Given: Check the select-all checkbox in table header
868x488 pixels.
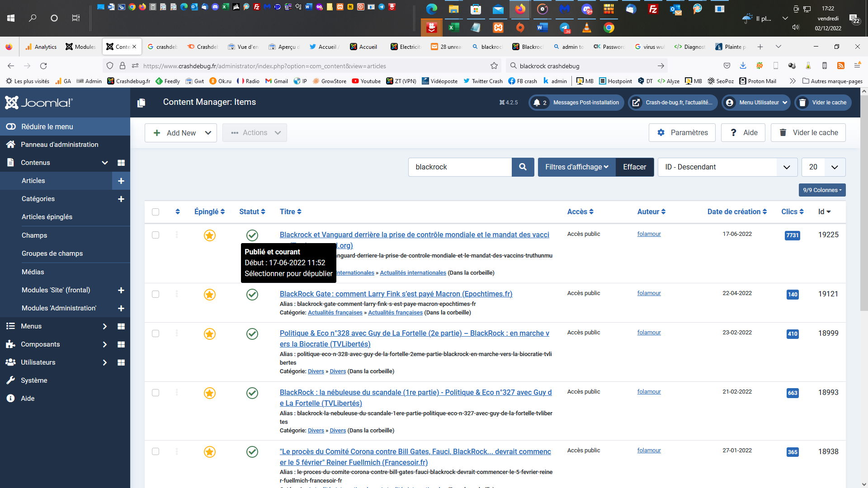Looking at the screenshot, I should (x=156, y=212).
